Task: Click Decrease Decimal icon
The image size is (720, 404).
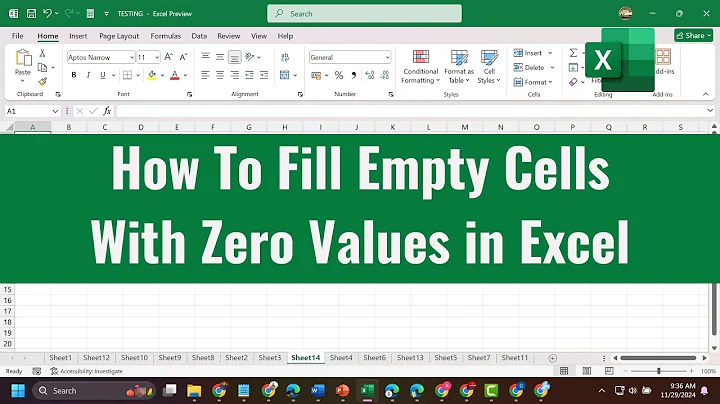Action: pyautogui.click(x=385, y=75)
